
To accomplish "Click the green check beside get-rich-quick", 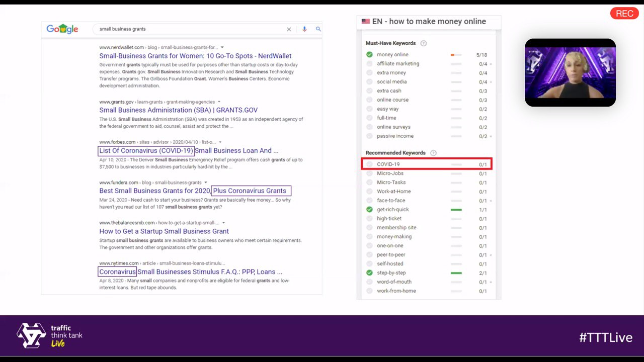I will point(369,210).
